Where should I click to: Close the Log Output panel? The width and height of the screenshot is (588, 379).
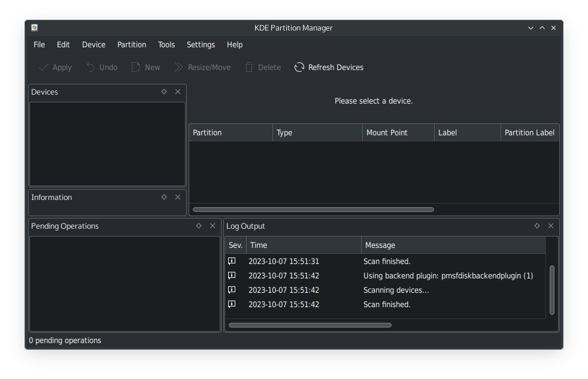coord(551,226)
